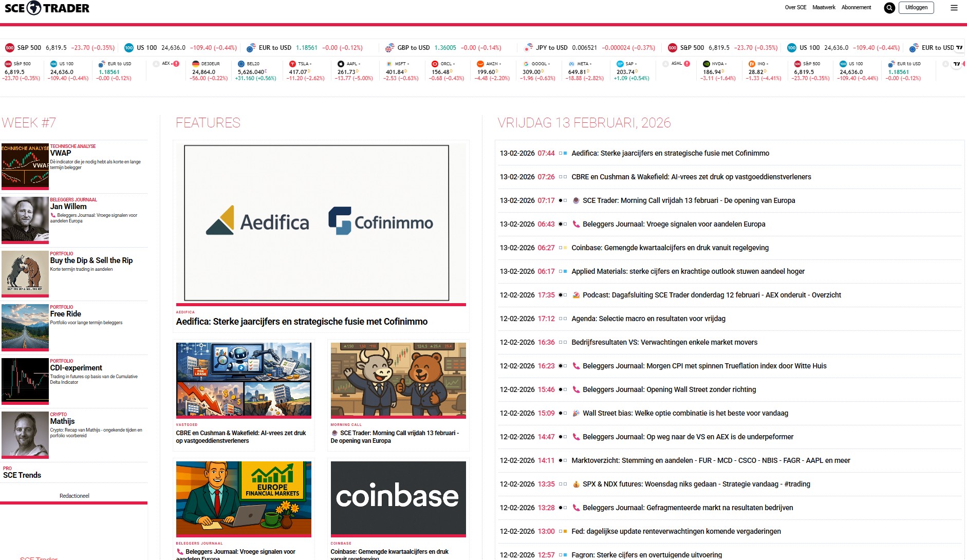Click the CDI-experiment chart thumbnail
This screenshot has height=560, width=967.
25,381
